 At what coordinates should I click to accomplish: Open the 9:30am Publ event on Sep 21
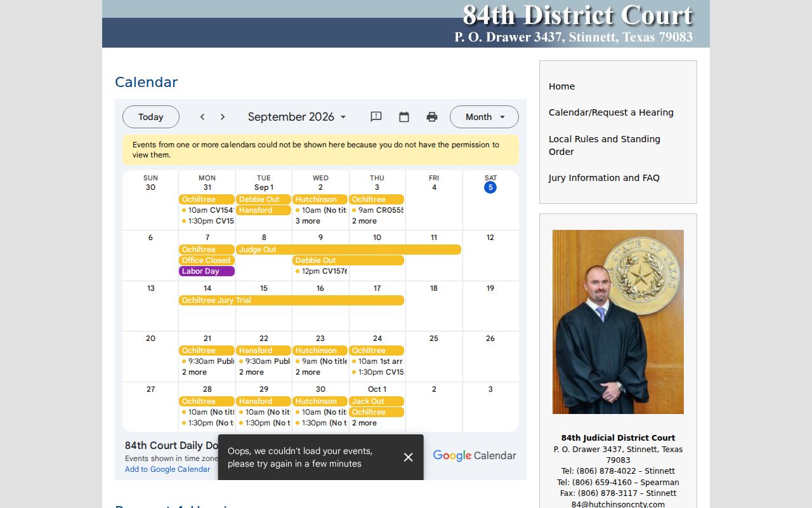pyautogui.click(x=207, y=361)
